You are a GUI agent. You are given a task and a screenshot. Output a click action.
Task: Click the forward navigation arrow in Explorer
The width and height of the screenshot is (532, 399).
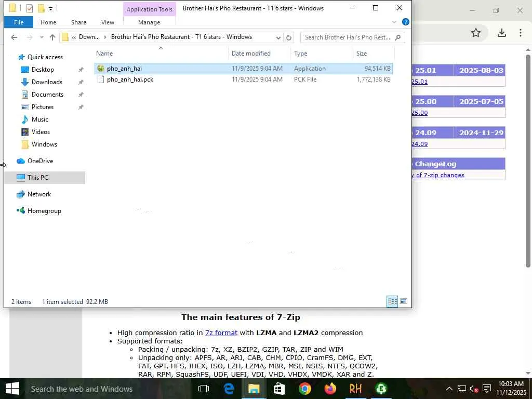click(x=30, y=37)
